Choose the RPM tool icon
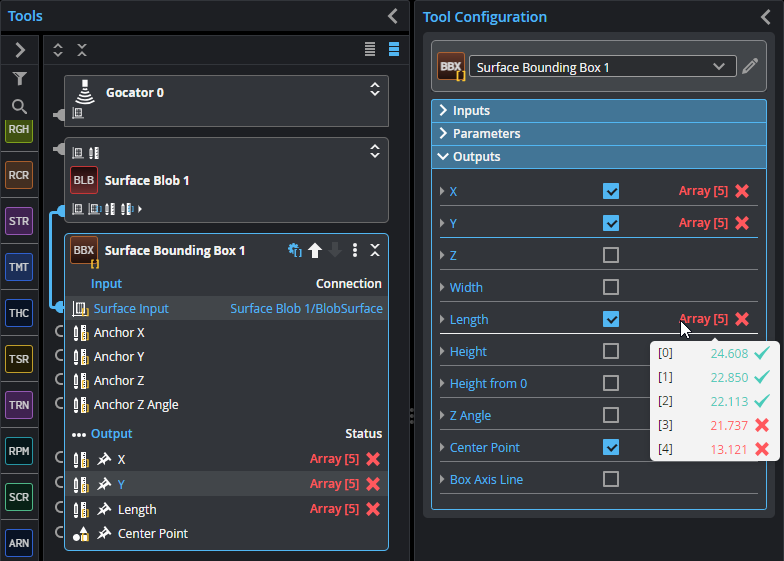Image resolution: width=784 pixels, height=561 pixels. (19, 451)
